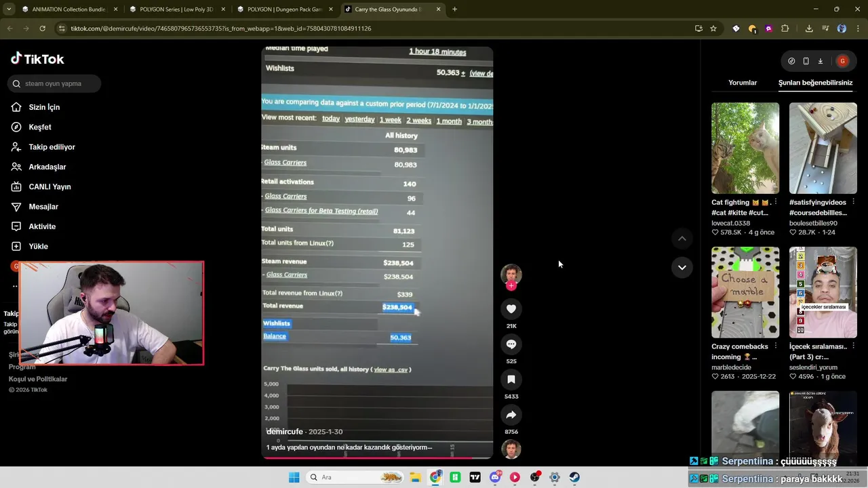Screen dimensions: 868x488
Task: Click the TikTok download app icon
Action: (x=820, y=61)
